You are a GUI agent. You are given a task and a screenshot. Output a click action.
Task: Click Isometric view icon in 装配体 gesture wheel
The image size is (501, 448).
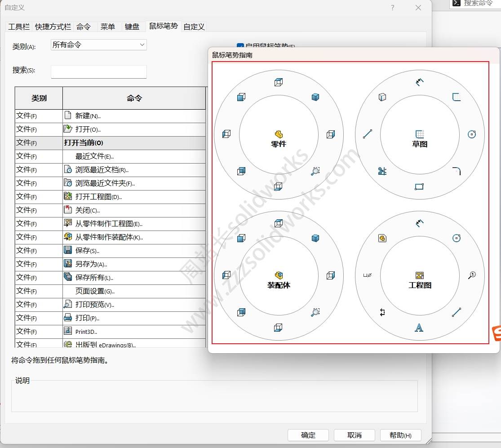coord(315,238)
